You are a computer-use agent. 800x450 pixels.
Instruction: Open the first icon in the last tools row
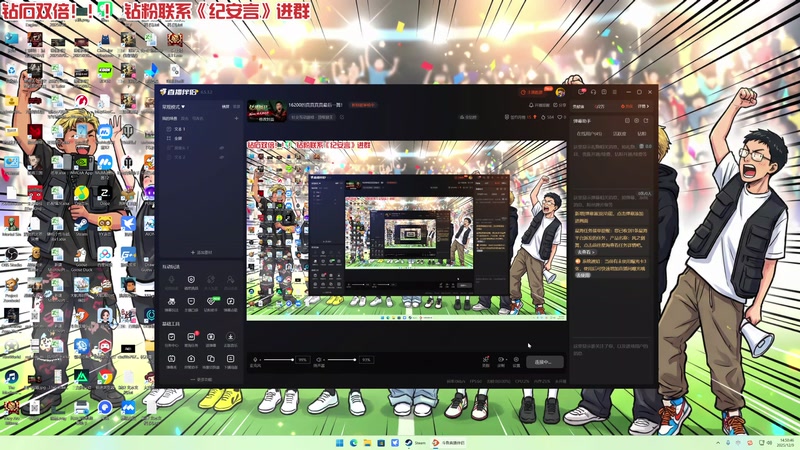171,359
